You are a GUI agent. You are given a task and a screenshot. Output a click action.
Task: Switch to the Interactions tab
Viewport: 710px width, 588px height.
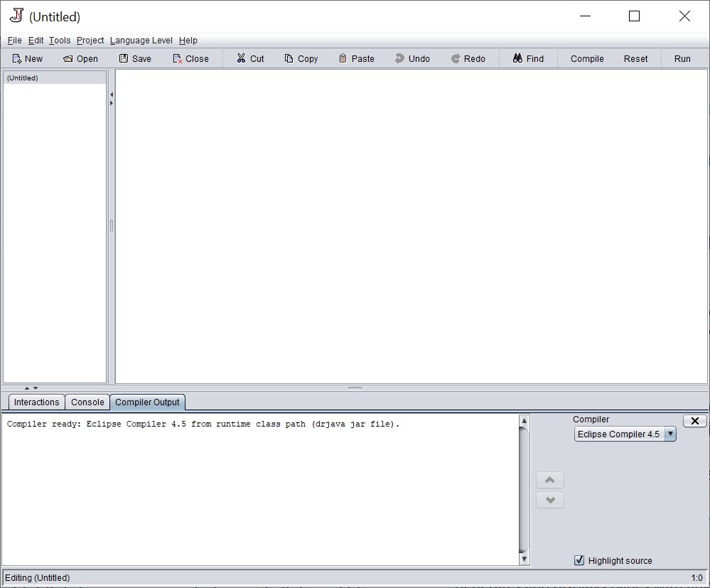click(37, 402)
